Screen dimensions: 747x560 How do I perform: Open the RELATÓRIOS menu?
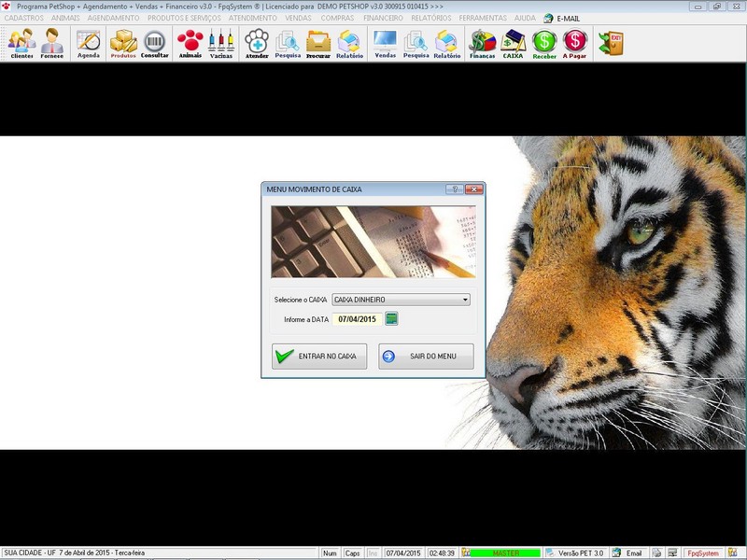coord(431,18)
